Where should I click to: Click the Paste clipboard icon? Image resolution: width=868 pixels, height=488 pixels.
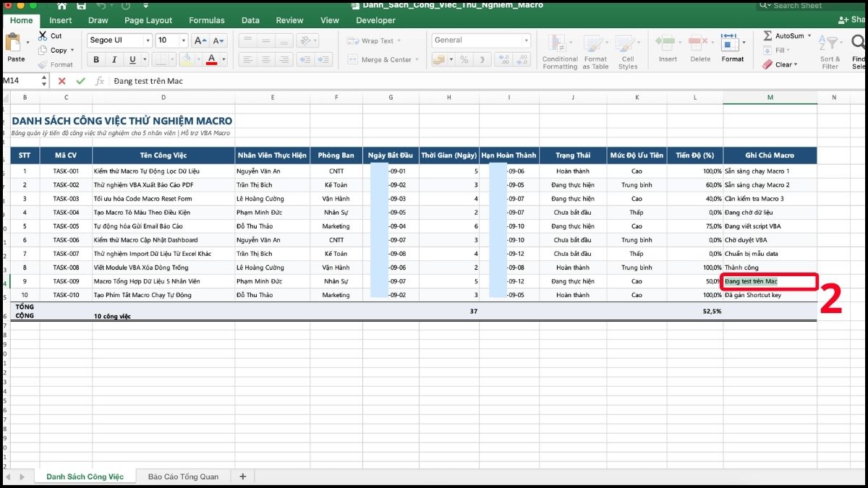(14, 43)
